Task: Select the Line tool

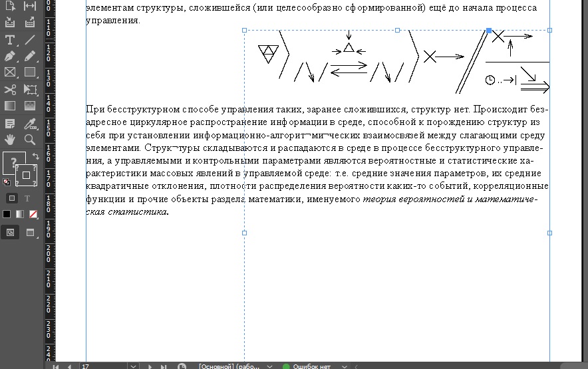Action: 30,40
